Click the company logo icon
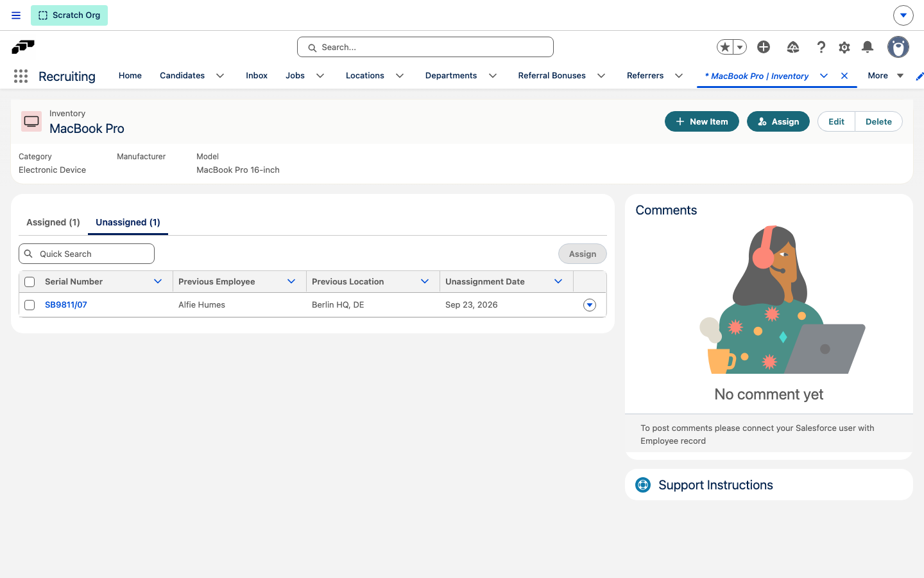 pos(23,47)
